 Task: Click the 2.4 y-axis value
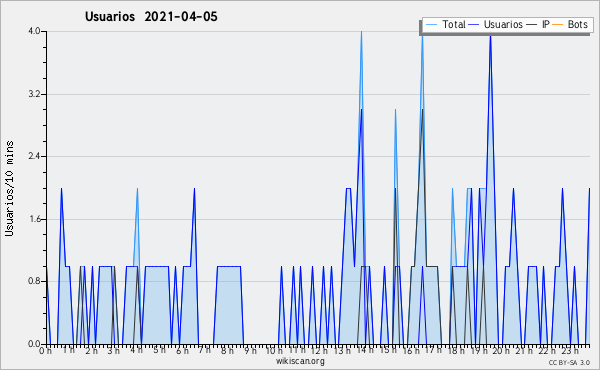(x=34, y=156)
